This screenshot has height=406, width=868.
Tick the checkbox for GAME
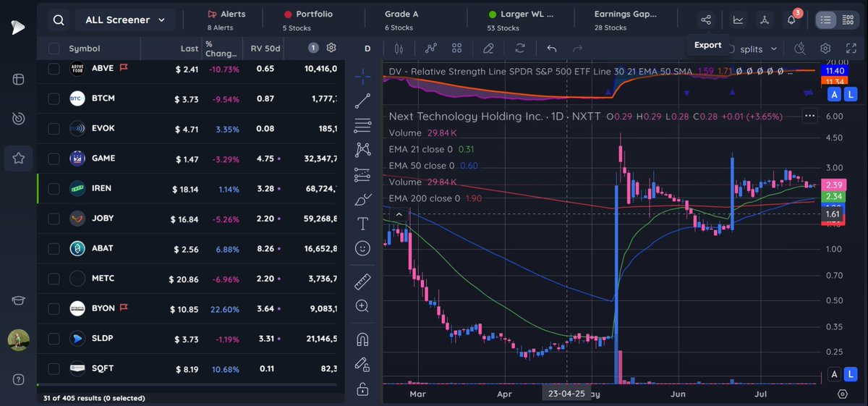coord(54,158)
